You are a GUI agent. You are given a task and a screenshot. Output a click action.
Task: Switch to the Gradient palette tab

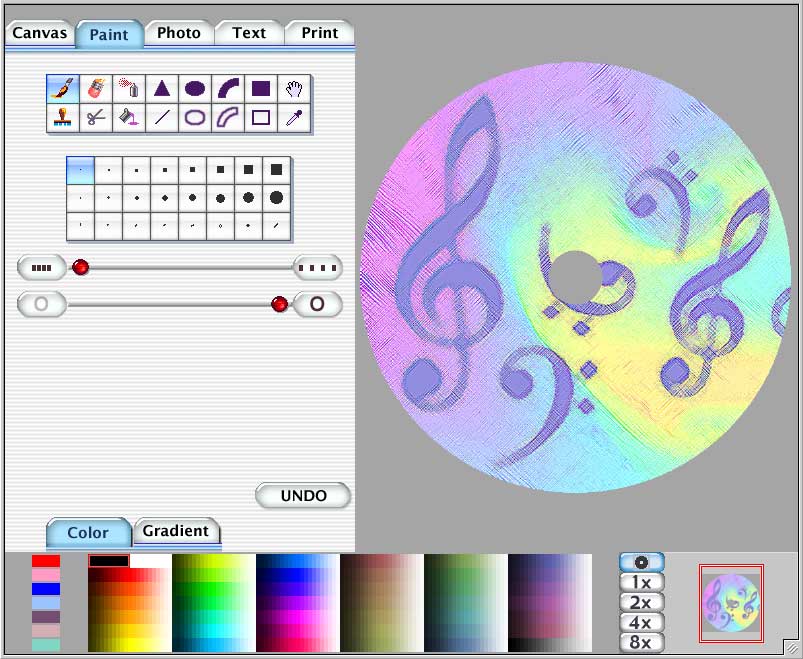coord(176,531)
